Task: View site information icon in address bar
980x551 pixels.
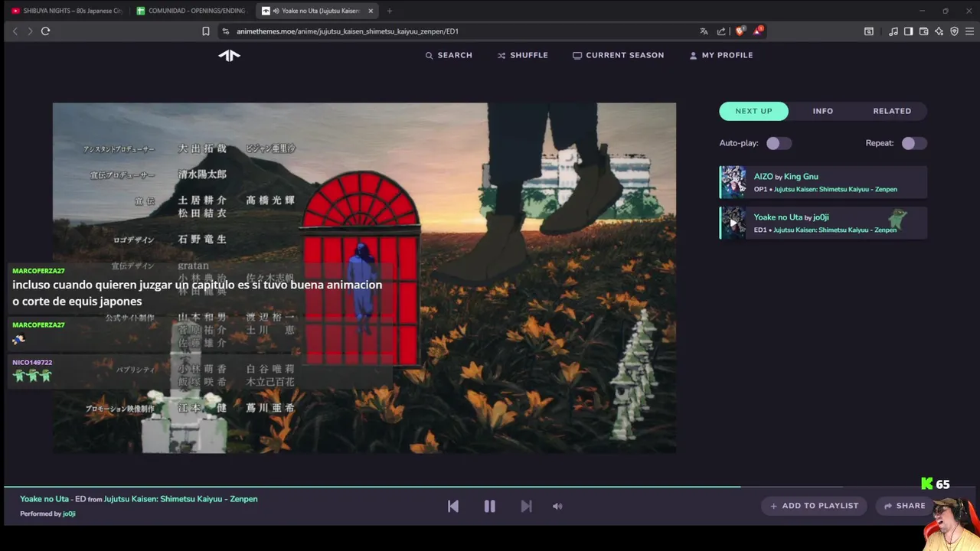Action: click(x=225, y=31)
